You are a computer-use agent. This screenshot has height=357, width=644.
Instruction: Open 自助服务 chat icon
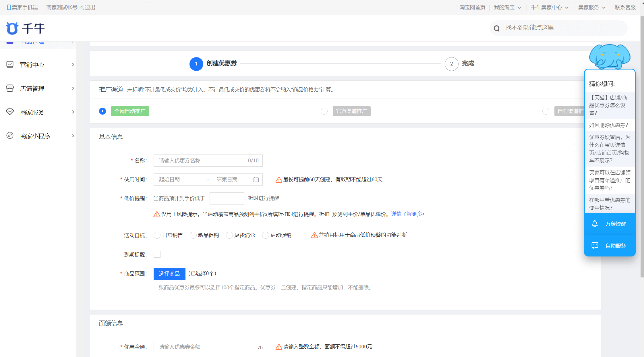point(595,246)
